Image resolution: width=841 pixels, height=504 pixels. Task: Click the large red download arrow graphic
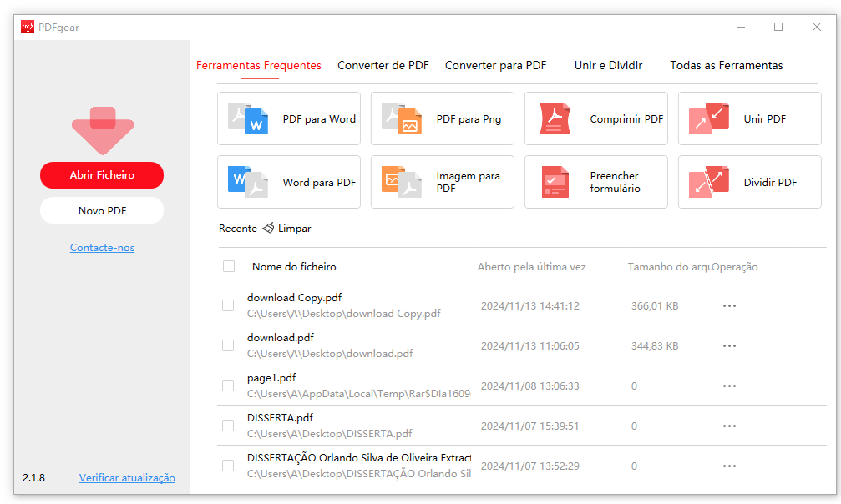coord(103,130)
